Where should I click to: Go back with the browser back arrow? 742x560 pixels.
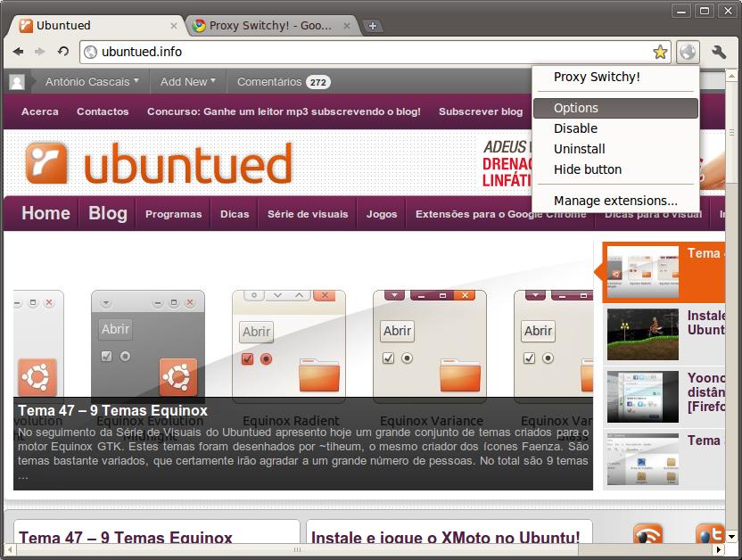point(19,52)
